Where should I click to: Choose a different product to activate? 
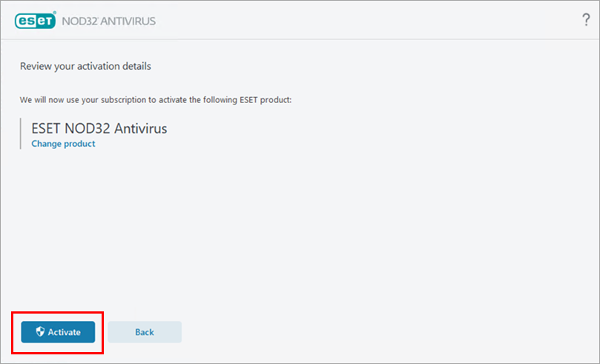[63, 144]
